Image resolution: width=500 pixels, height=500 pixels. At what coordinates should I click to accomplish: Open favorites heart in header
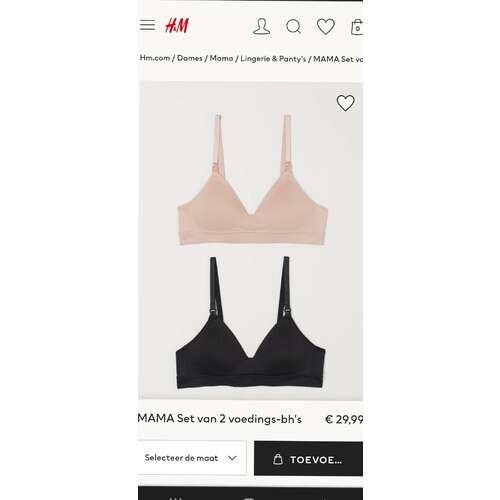326,27
